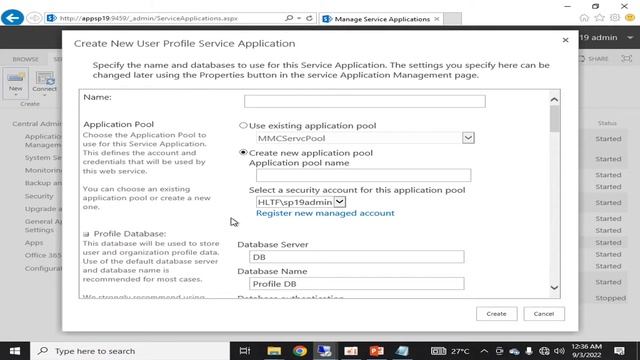
Task: Click the Name text field
Action: pos(364,101)
